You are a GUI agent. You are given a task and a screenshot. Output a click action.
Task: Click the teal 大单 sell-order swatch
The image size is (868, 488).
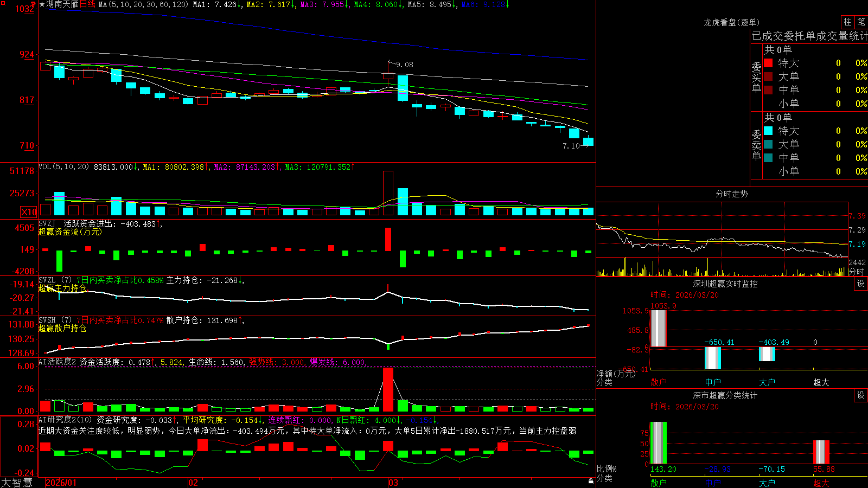tap(768, 144)
